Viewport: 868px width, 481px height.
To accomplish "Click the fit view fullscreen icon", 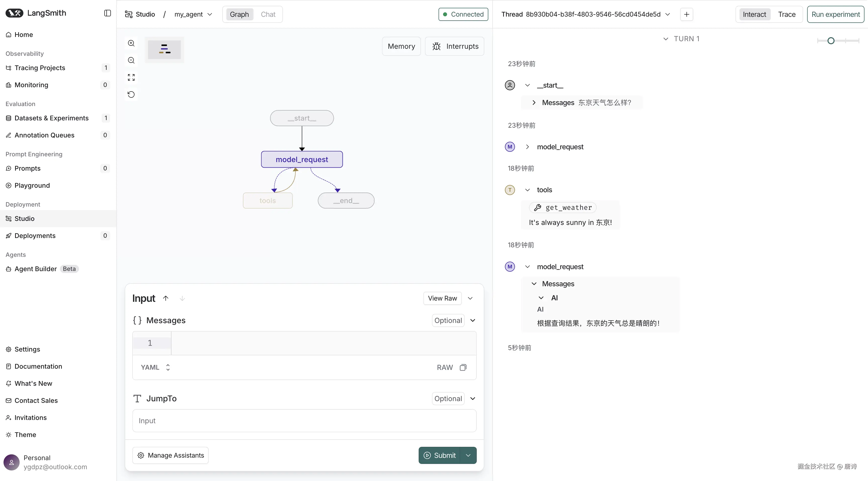I will [x=131, y=77].
